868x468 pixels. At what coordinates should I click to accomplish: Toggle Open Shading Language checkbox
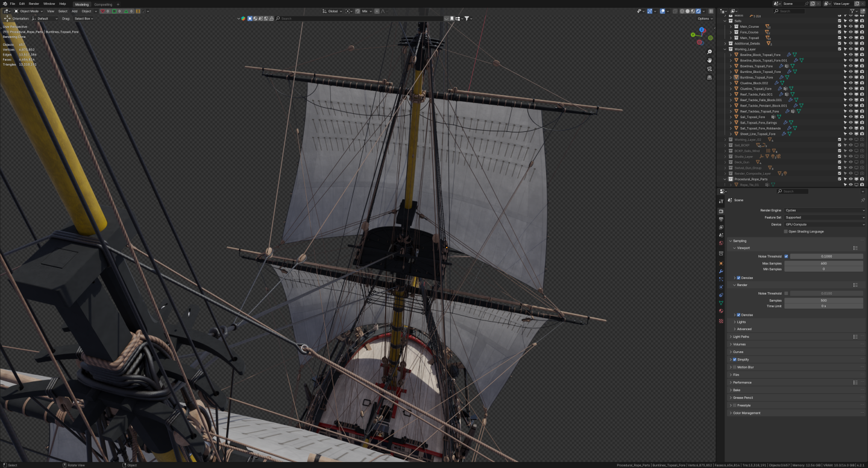(786, 231)
